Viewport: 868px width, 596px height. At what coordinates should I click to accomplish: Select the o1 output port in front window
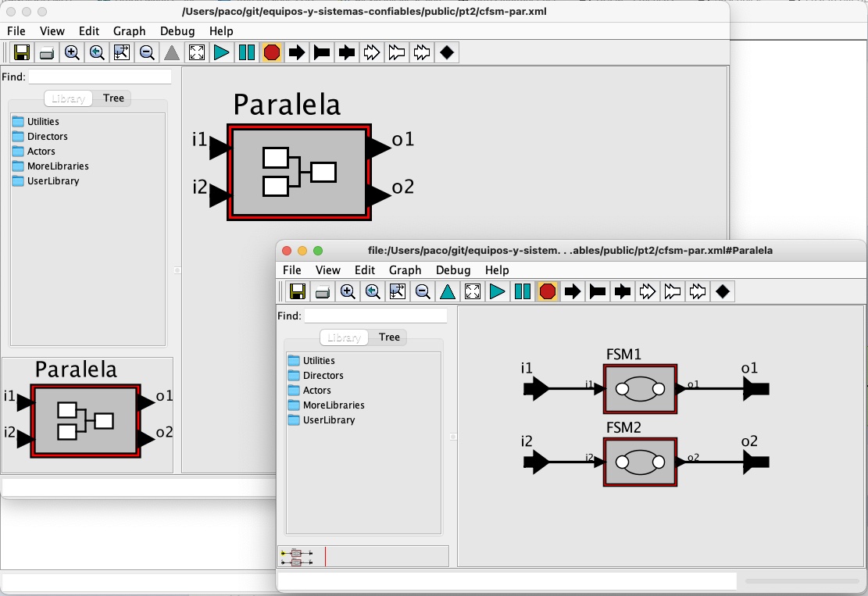click(x=756, y=389)
